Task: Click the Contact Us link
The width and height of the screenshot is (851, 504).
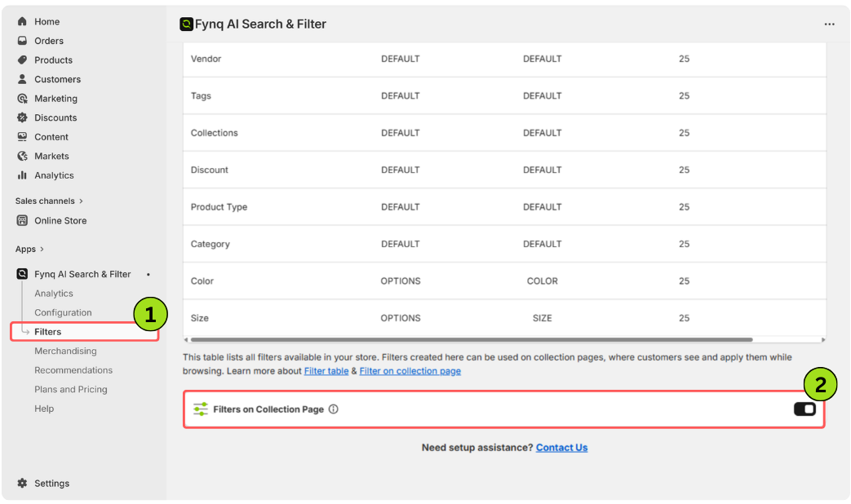Action: tap(561, 448)
